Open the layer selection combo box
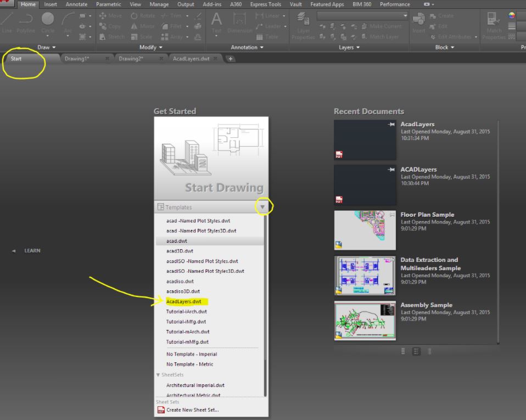The width and height of the screenshot is (526, 420). (362, 16)
